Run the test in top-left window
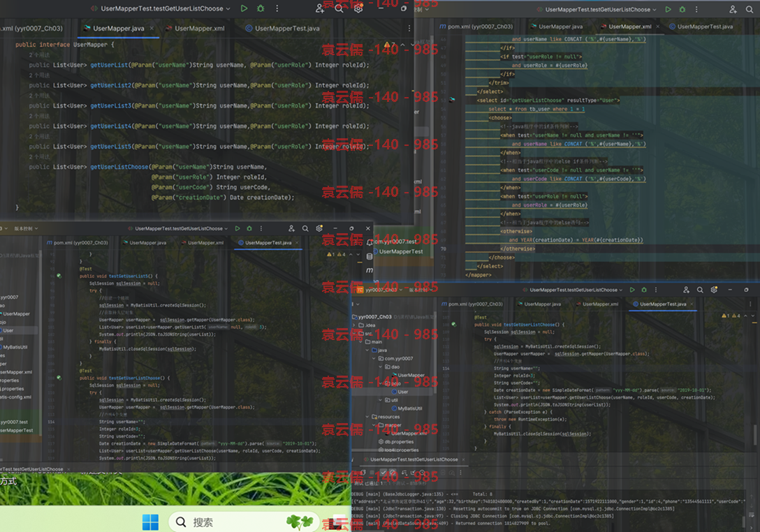Image resolution: width=760 pixels, height=532 pixels. [244, 8]
